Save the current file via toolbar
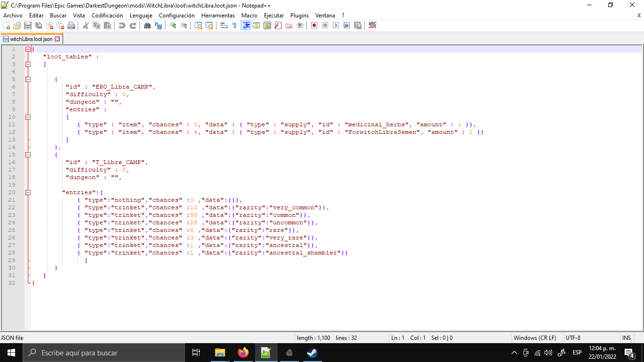This screenshot has height=362, width=644. pos(28,25)
